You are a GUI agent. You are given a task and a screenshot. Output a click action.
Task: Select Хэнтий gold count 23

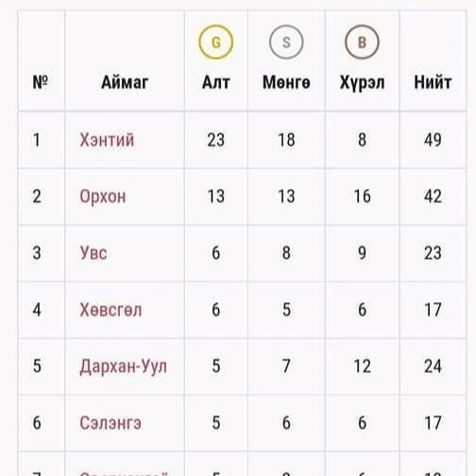[x=216, y=140]
